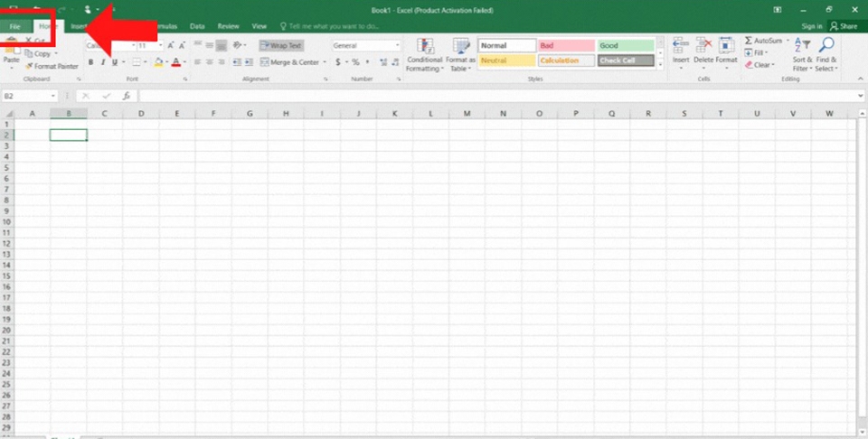The height and width of the screenshot is (439, 868).
Task: Select Bottom Align icon
Action: click(x=222, y=45)
